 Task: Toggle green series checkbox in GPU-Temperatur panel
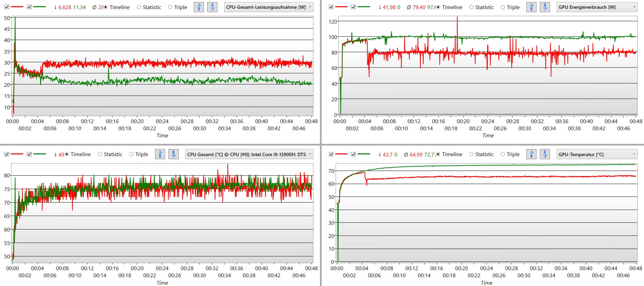[x=354, y=154]
